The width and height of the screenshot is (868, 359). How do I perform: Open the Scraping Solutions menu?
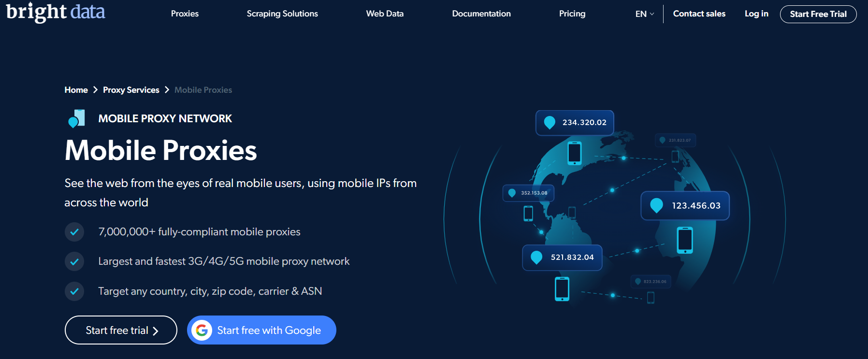tap(282, 14)
